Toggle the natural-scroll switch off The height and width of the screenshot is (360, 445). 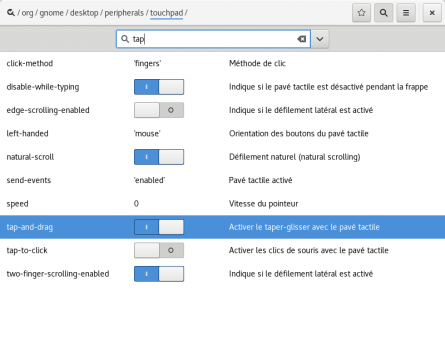click(x=159, y=157)
